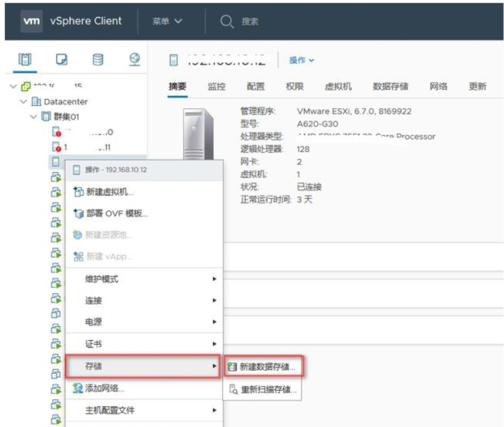Expand the 电源 submenu
The height and width of the screenshot is (427, 504).
click(144, 322)
